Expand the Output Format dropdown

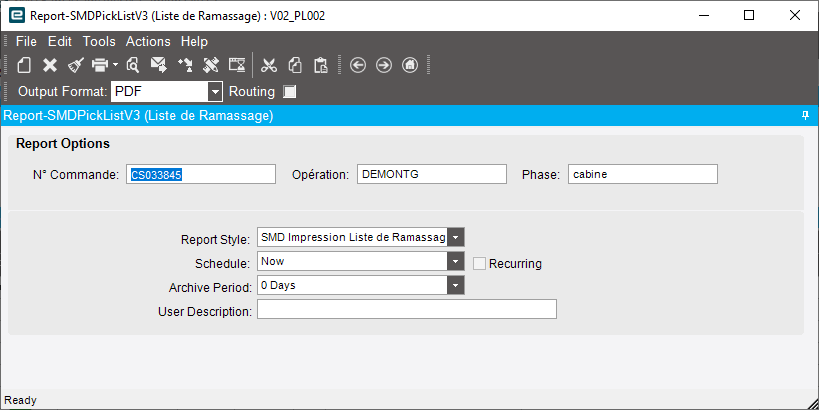[215, 92]
